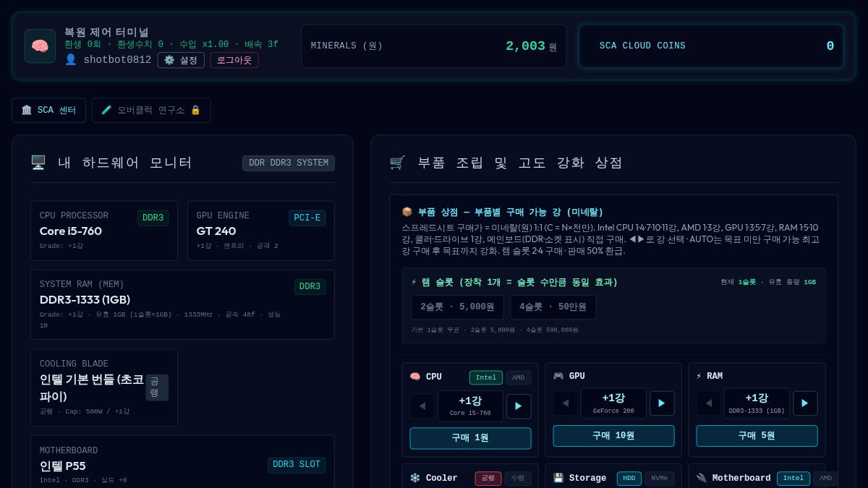Click the DDR3 badge on RAM card

click(x=310, y=287)
